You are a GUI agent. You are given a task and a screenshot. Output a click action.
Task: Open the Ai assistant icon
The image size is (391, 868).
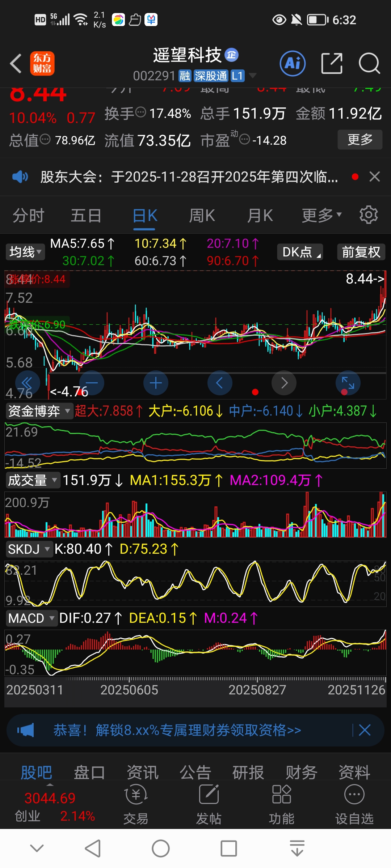pos(293,63)
